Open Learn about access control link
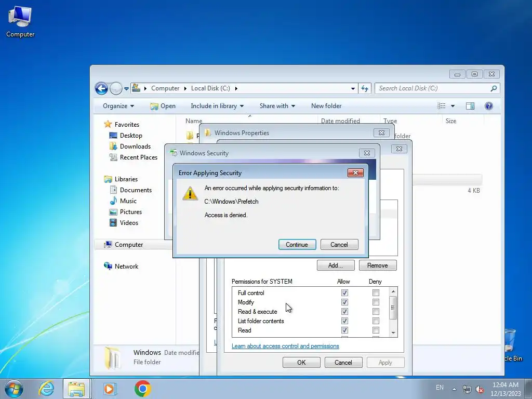This screenshot has height=399, width=532. click(285, 346)
